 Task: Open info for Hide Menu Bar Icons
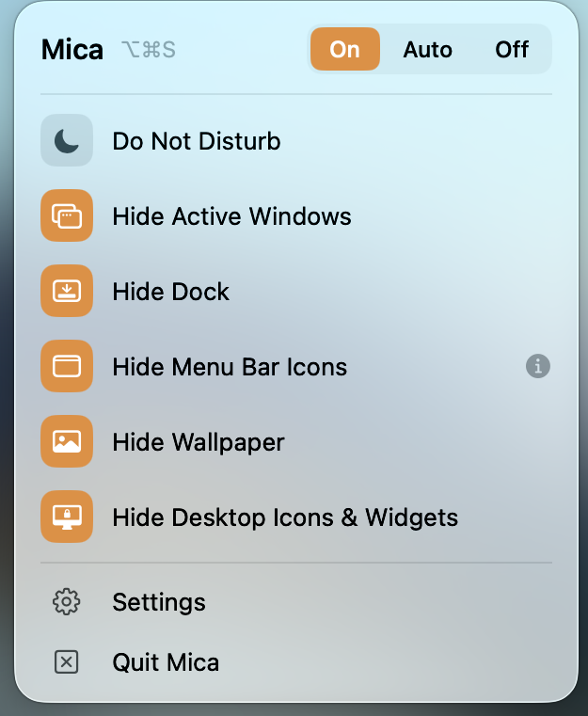(538, 366)
